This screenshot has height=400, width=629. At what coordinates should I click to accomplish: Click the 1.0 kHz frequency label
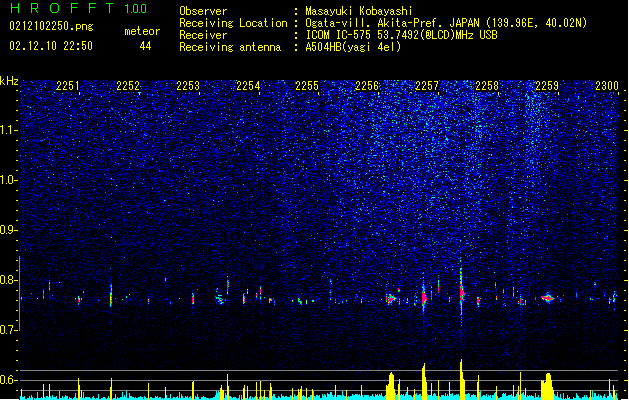pos(9,180)
